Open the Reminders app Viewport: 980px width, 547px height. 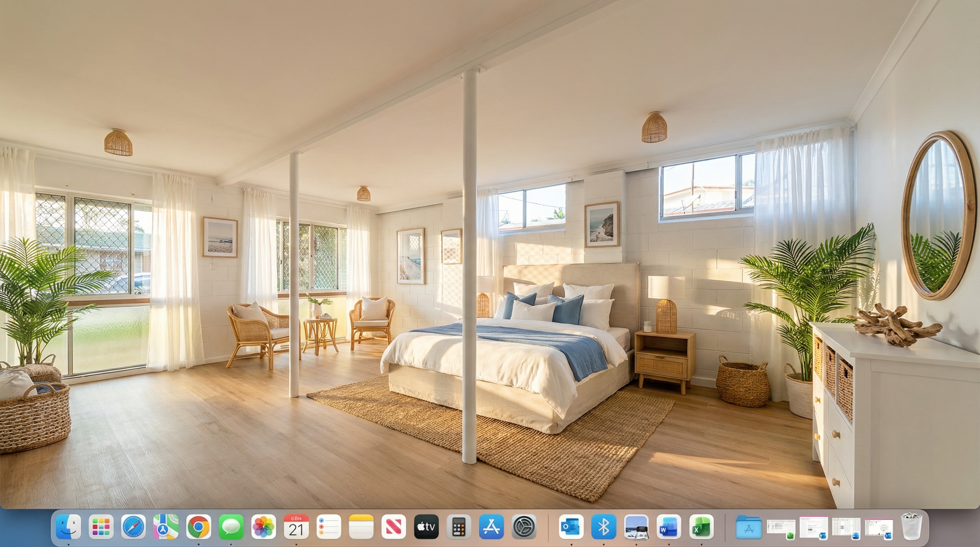pos(329,527)
